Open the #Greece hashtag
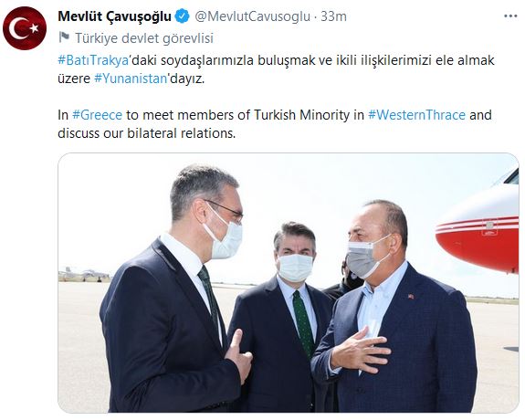Image resolution: width=525 pixels, height=420 pixels. pyautogui.click(x=97, y=115)
